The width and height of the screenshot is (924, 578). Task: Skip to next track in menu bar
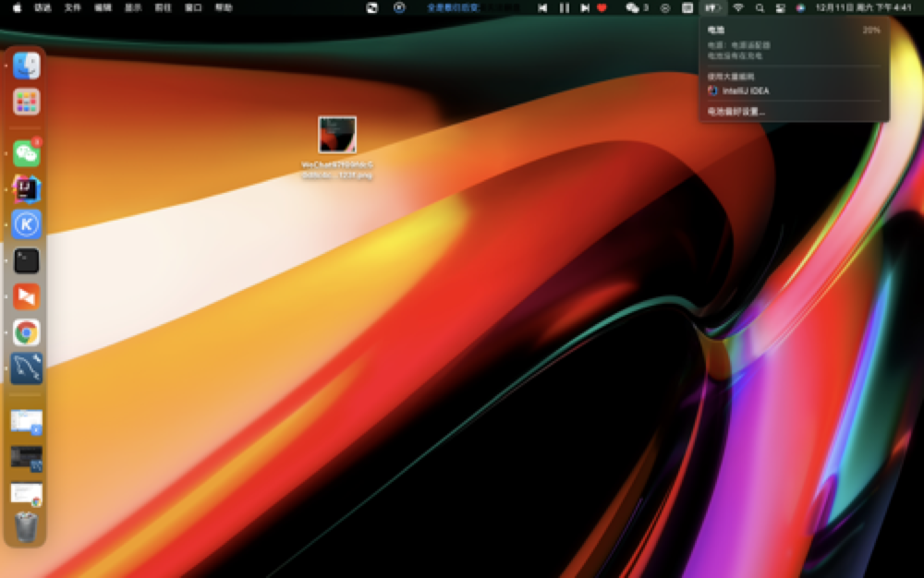pyautogui.click(x=585, y=7)
